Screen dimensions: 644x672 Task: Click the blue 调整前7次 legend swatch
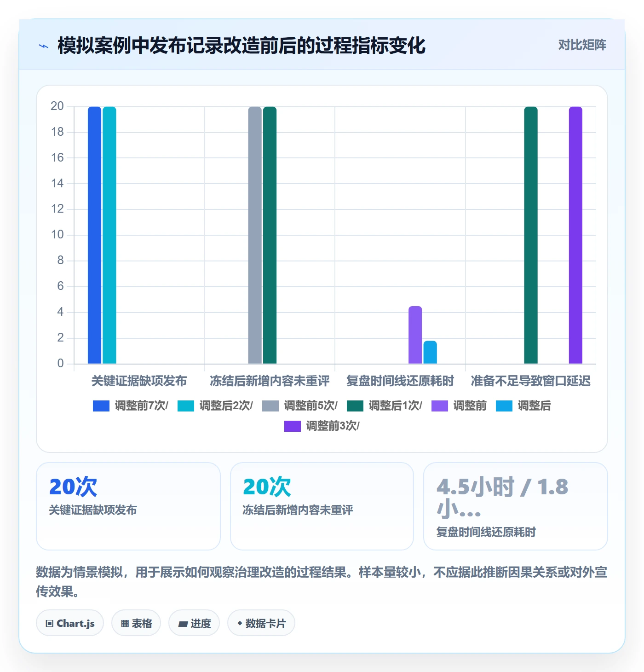click(x=101, y=406)
